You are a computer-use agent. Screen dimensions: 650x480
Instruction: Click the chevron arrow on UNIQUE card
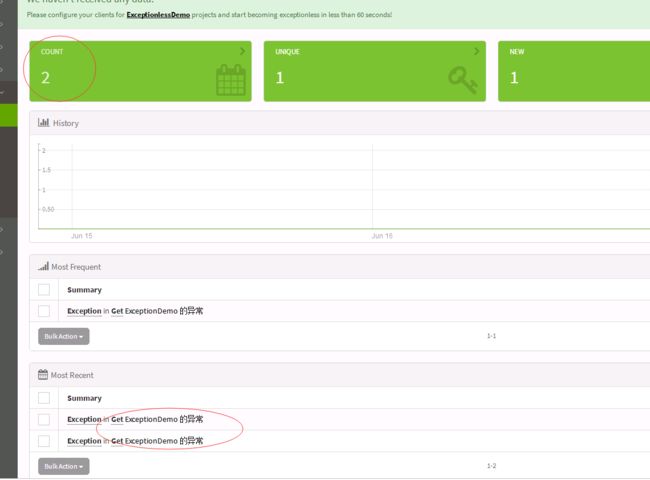point(476,51)
